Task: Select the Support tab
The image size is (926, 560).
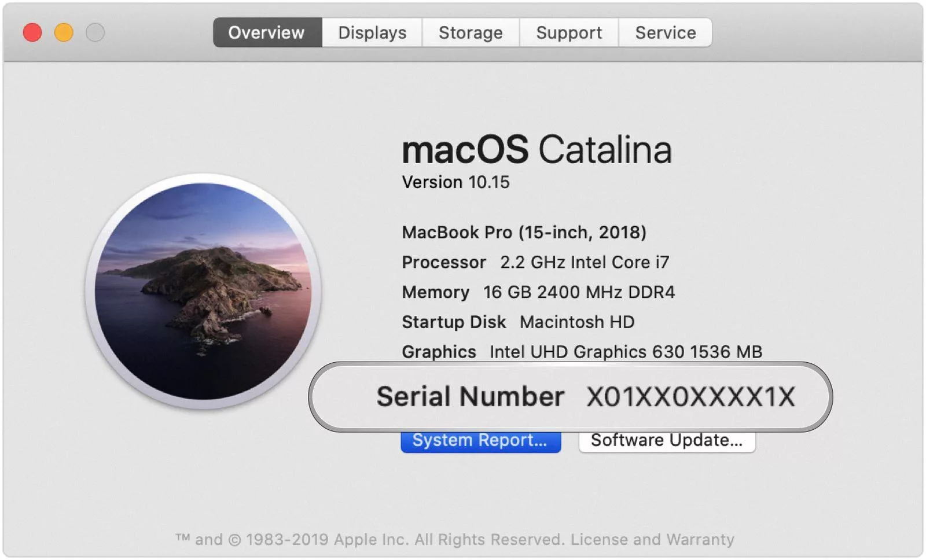Action: pos(569,32)
